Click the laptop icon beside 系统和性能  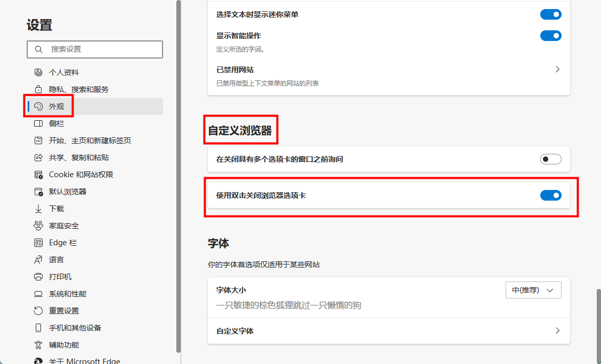[38, 294]
